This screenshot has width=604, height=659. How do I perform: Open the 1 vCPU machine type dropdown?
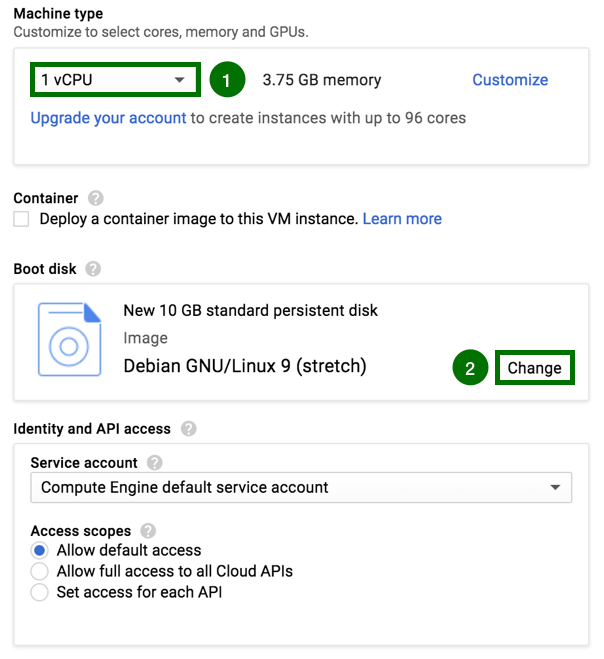coord(115,79)
